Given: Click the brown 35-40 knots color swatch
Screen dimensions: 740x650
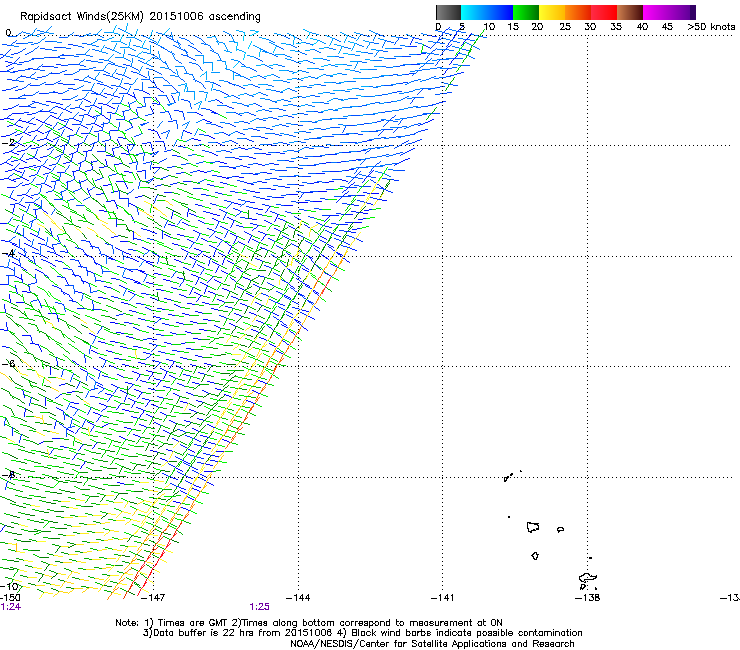Looking at the screenshot, I should point(630,12).
